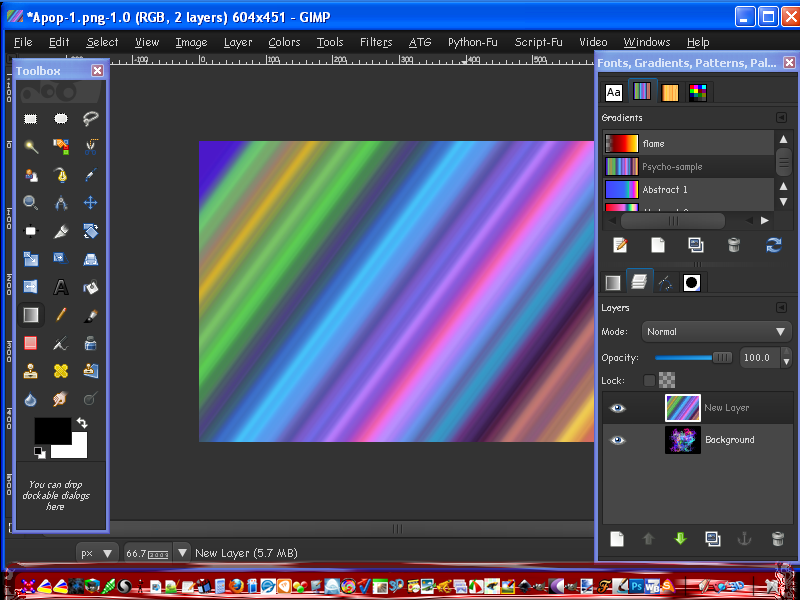Open the Filters menu
800x600 pixels.
[375, 42]
